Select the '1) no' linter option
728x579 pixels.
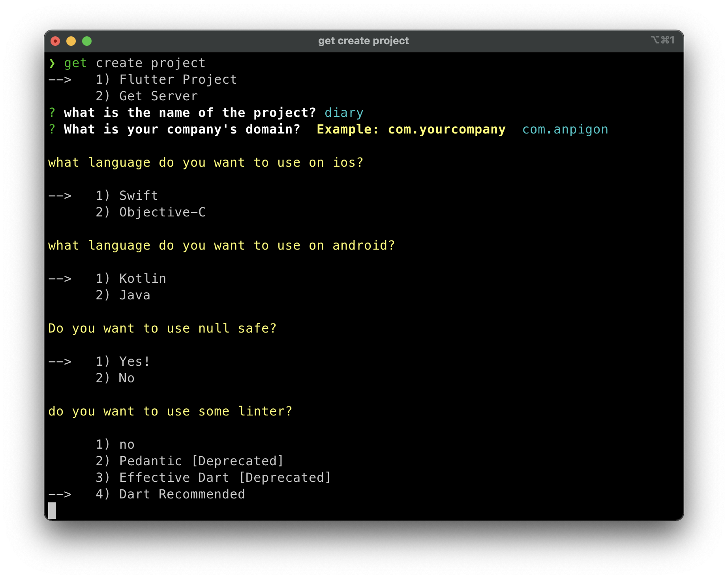[115, 444]
